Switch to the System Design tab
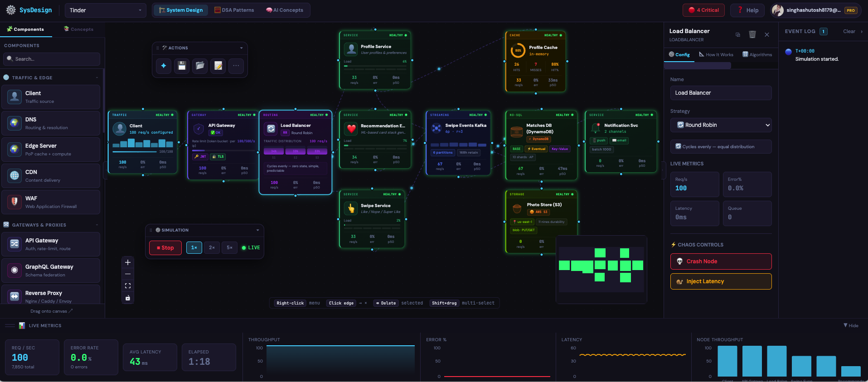 pos(180,10)
